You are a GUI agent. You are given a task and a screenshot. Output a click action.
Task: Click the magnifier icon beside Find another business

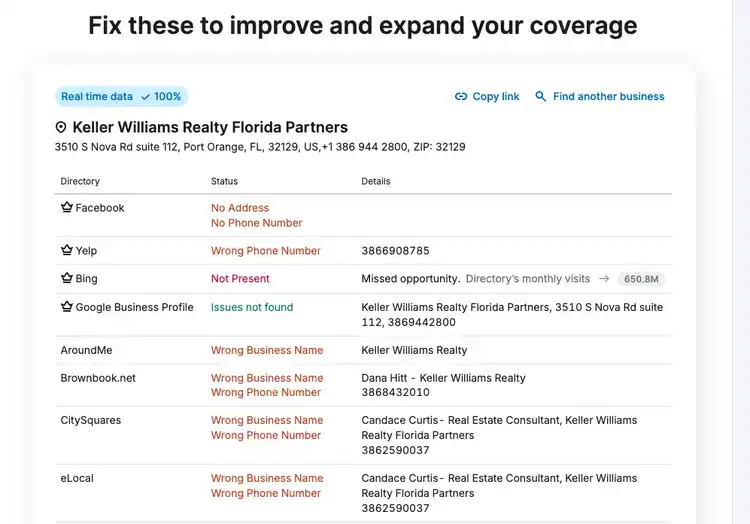click(540, 97)
